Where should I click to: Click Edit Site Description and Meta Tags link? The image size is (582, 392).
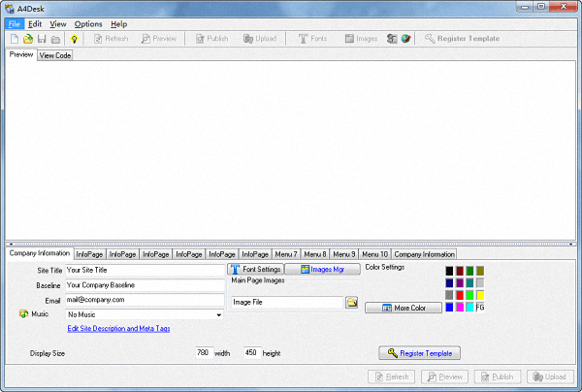[118, 329]
